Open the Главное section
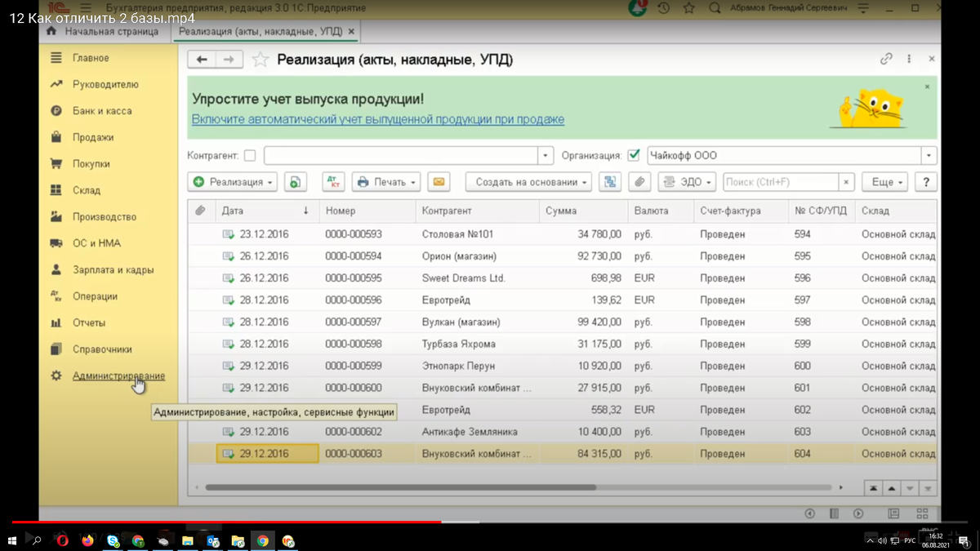This screenshot has width=980, height=551. tap(90, 58)
